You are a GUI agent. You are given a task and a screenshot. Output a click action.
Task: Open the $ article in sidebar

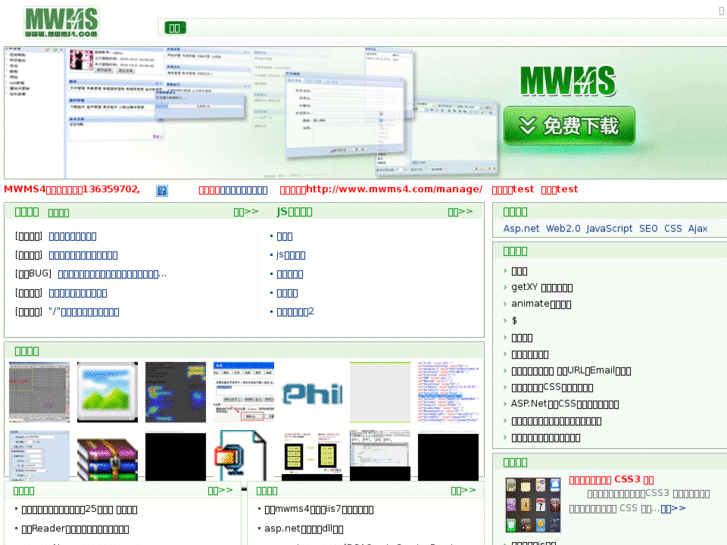point(514,321)
